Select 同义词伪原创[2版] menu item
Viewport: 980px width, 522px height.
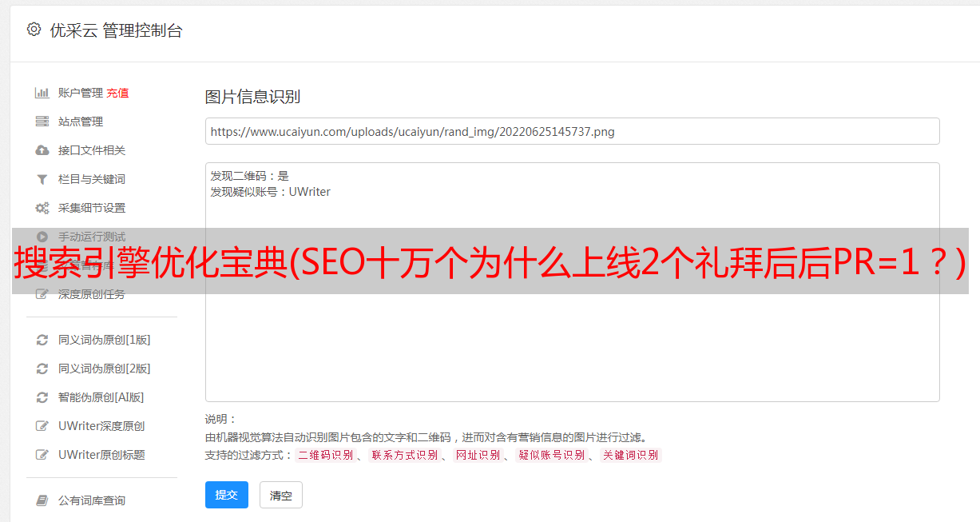pyautogui.click(x=105, y=369)
